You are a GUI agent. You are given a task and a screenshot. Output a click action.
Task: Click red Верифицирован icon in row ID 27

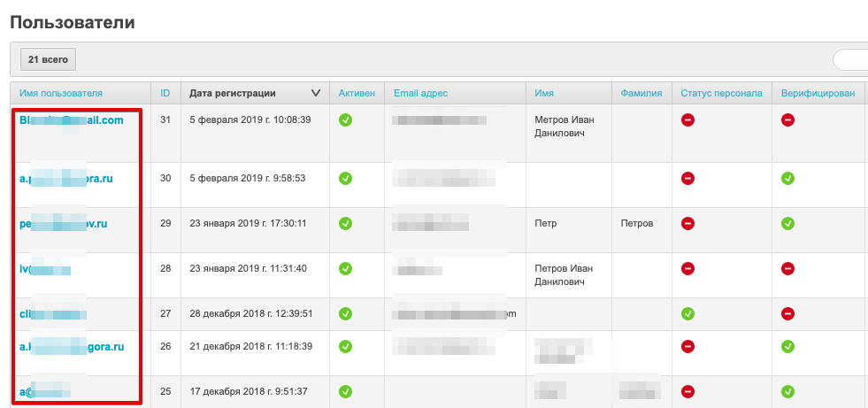tap(787, 313)
